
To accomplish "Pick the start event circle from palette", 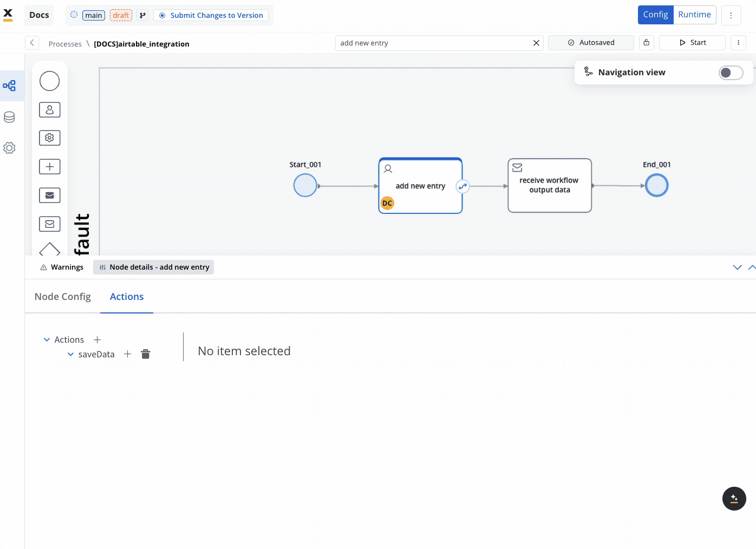I will click(x=50, y=81).
